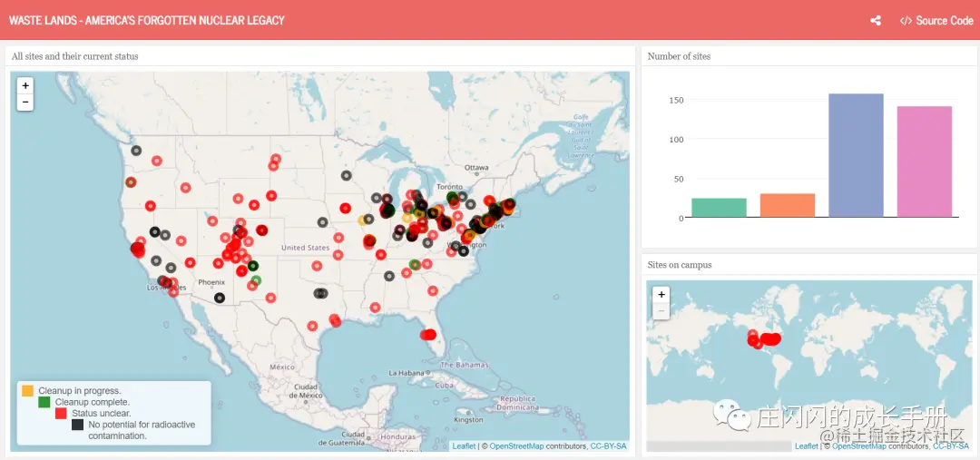Click the 'Number of sites' heading
This screenshot has width=980, height=460.
coord(679,56)
